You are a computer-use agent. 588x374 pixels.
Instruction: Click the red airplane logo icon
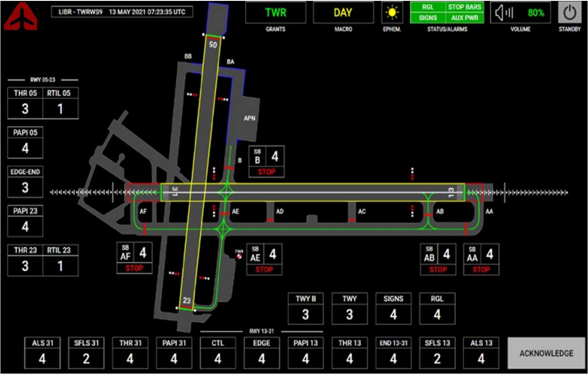[21, 17]
